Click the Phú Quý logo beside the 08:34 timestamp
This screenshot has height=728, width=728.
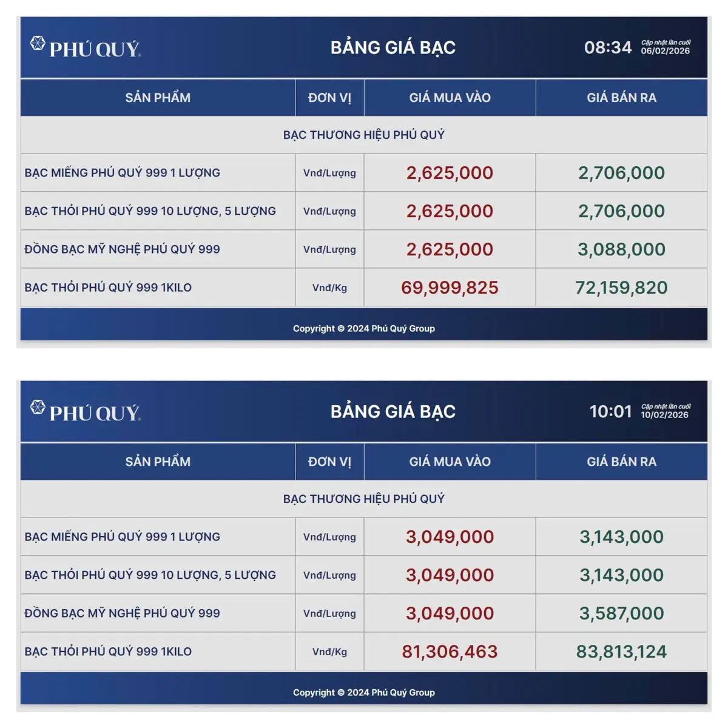(x=86, y=47)
